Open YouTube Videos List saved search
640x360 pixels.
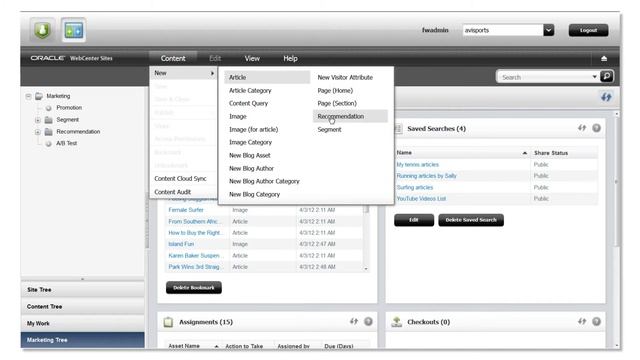[x=421, y=199]
